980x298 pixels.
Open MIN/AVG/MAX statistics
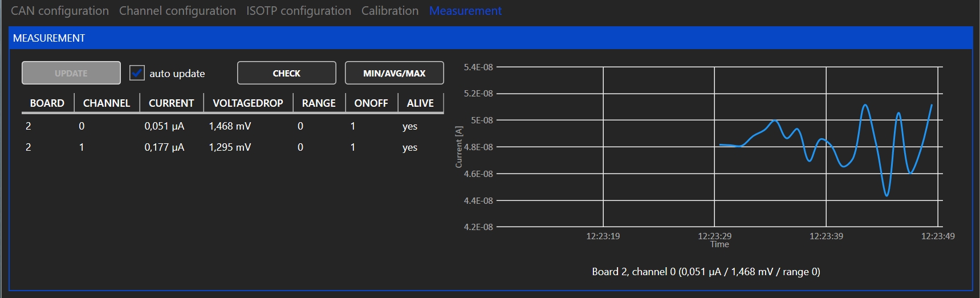coord(394,73)
